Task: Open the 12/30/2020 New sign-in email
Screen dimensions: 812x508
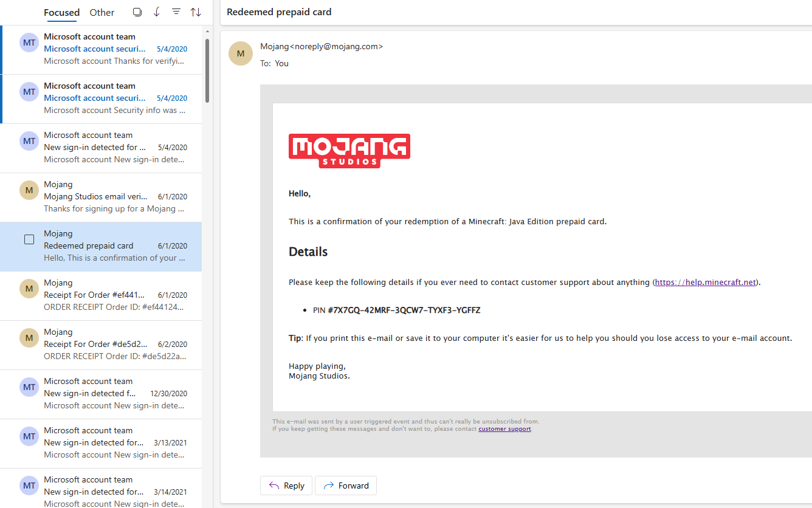Action: pos(101,394)
